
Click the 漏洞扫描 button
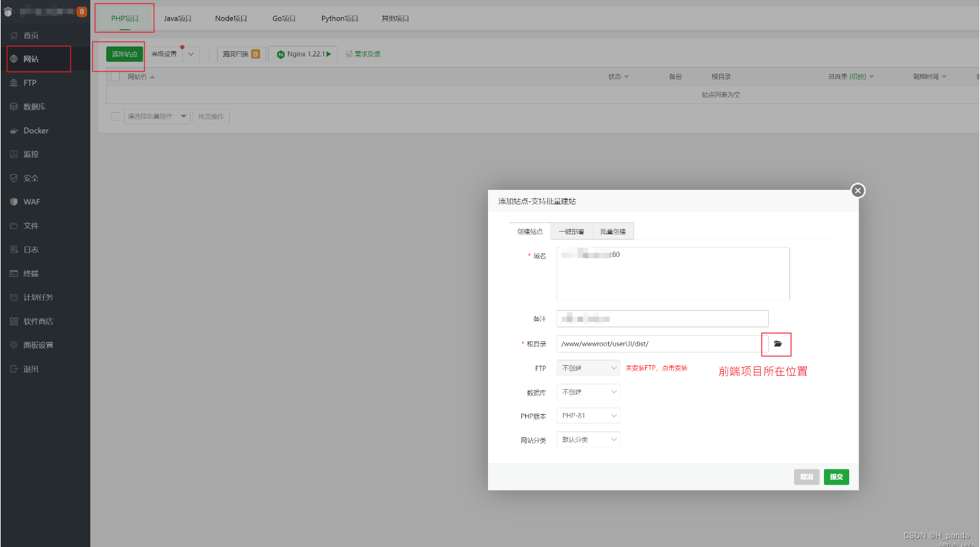coord(241,54)
